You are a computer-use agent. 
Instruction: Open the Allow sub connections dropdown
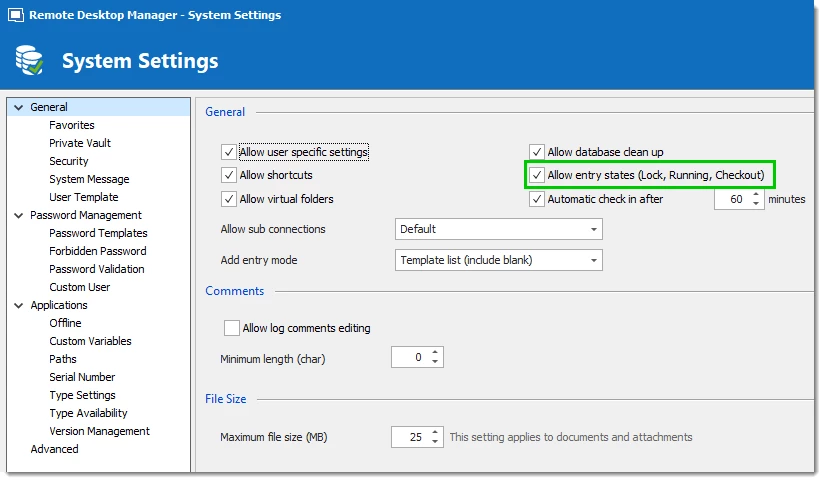498,229
